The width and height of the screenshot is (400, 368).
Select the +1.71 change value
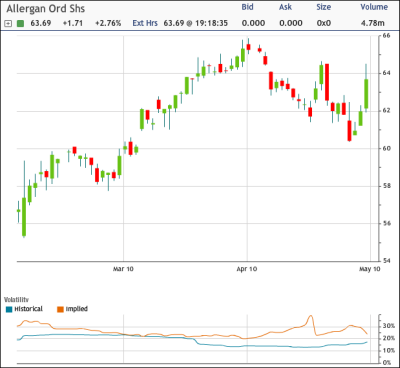tap(72, 23)
